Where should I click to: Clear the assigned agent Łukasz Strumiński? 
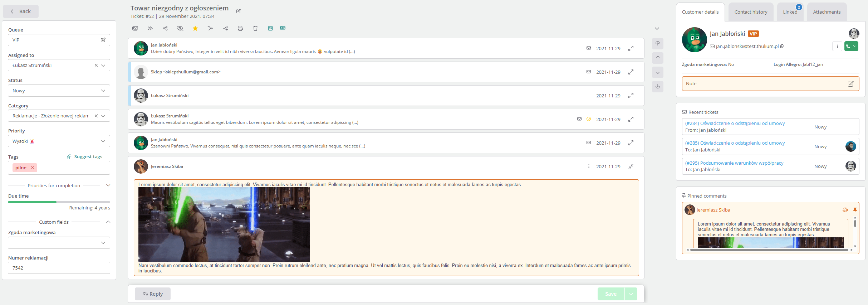(96, 66)
